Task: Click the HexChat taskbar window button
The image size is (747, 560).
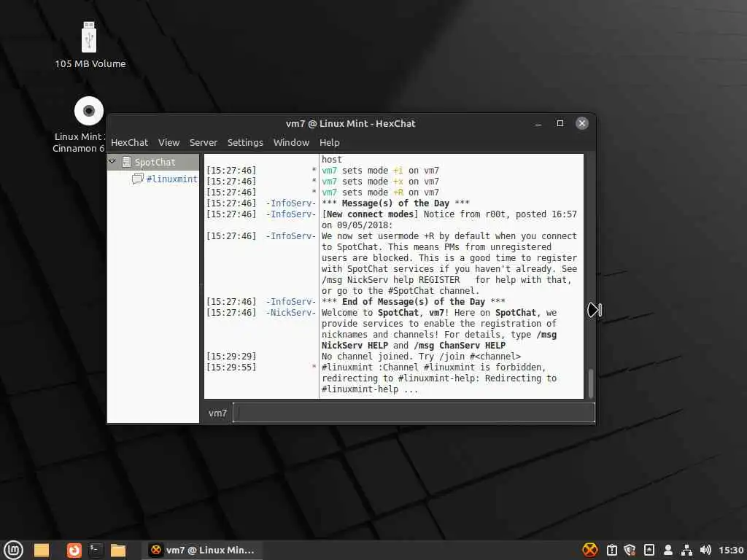Action: [x=202, y=550]
